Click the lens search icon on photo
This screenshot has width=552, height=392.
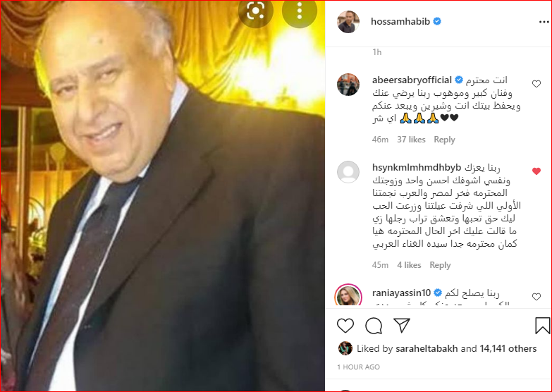click(x=256, y=11)
